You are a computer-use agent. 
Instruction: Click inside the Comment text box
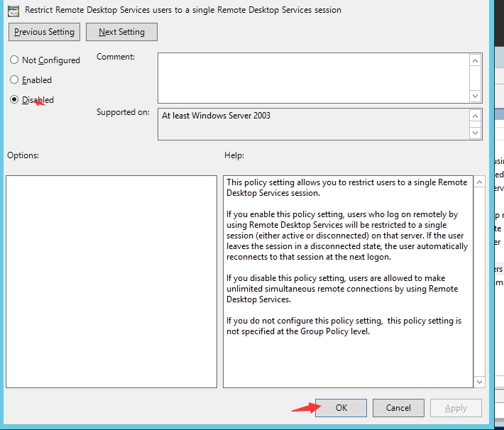pos(312,77)
